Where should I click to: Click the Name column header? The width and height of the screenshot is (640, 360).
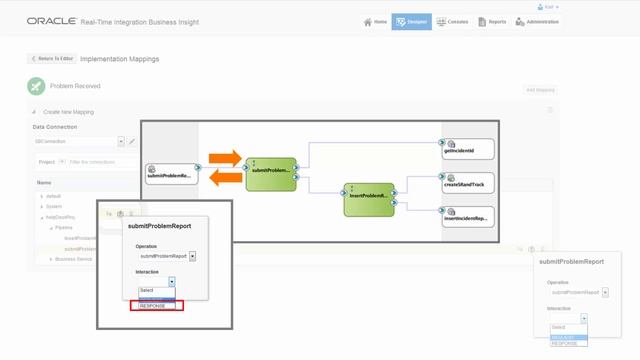point(44,183)
